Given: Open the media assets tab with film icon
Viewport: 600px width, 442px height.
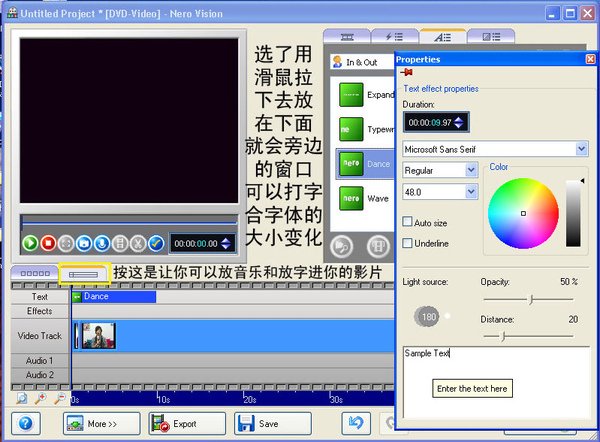Looking at the screenshot, I should (347, 37).
